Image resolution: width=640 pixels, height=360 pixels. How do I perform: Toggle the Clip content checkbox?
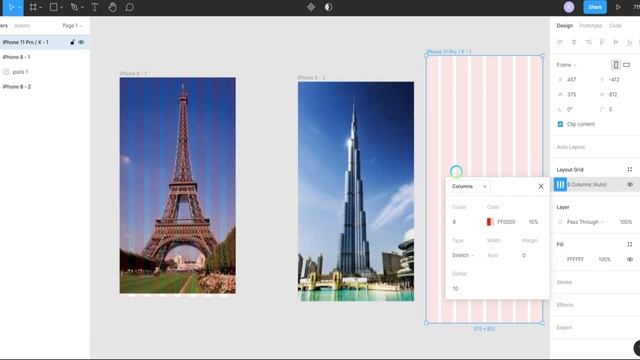560,124
